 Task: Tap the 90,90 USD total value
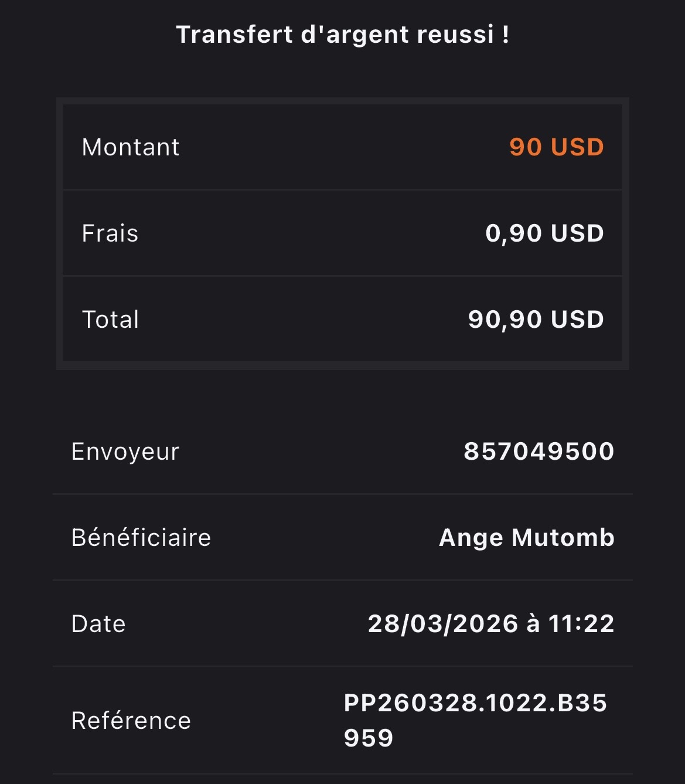536,320
